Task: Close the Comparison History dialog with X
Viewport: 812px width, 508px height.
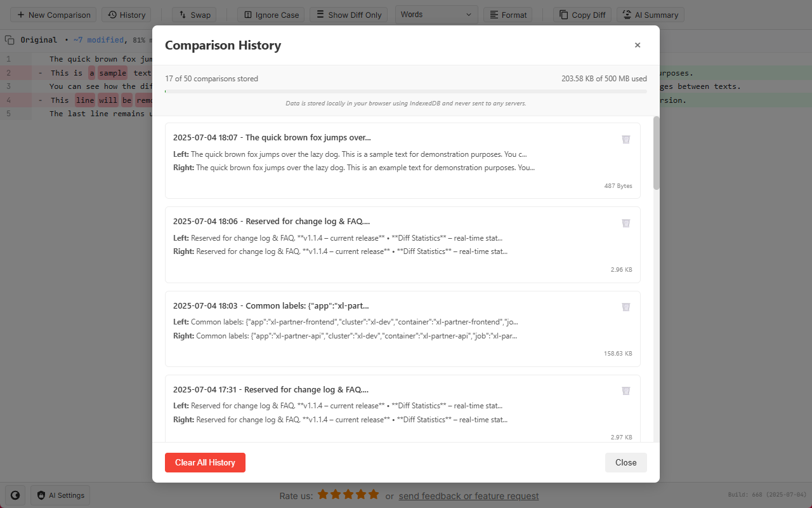Action: (638, 45)
